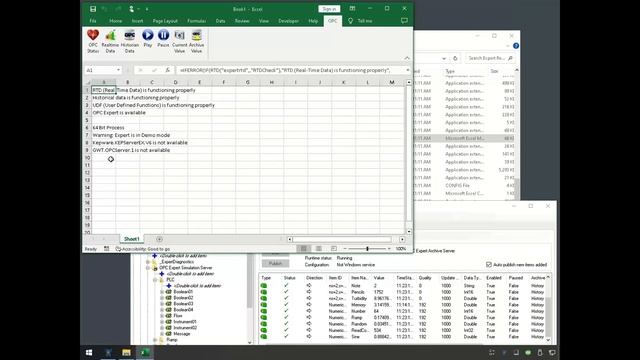Image resolution: width=640 pixels, height=360 pixels.
Task: Click the Save icon in Excel title bar
Action: (93, 9)
